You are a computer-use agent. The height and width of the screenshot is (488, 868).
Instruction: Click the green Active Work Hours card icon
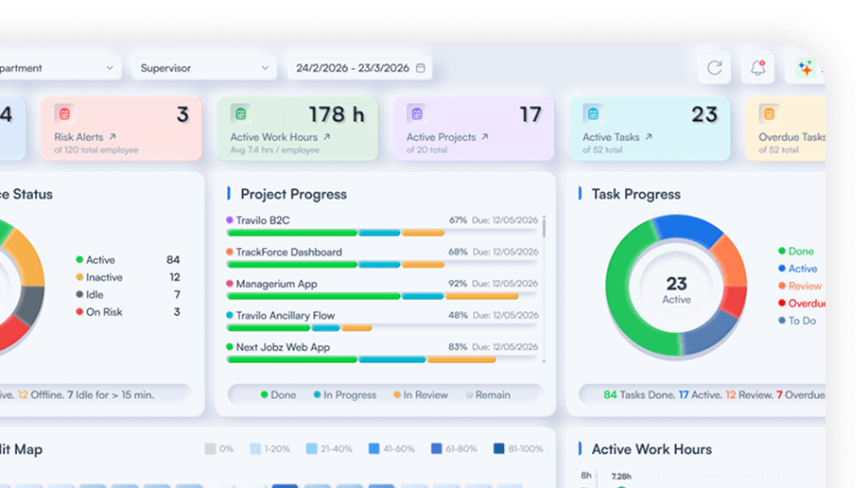pyautogui.click(x=241, y=113)
